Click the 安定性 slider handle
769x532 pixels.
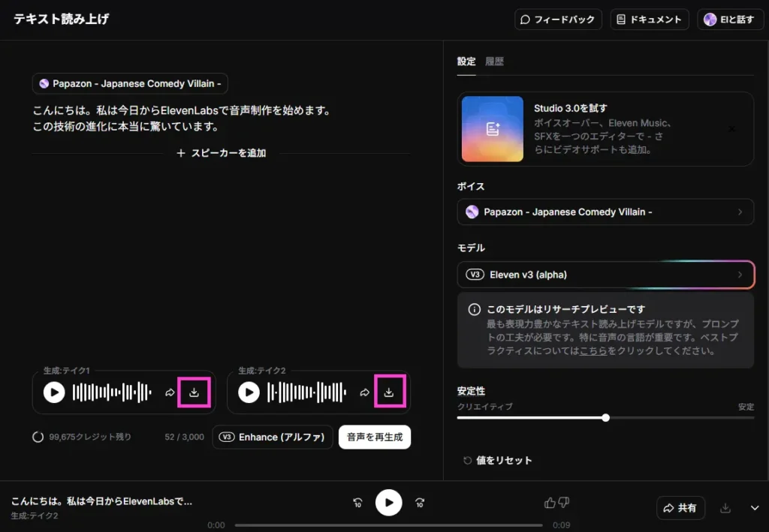pyautogui.click(x=605, y=418)
